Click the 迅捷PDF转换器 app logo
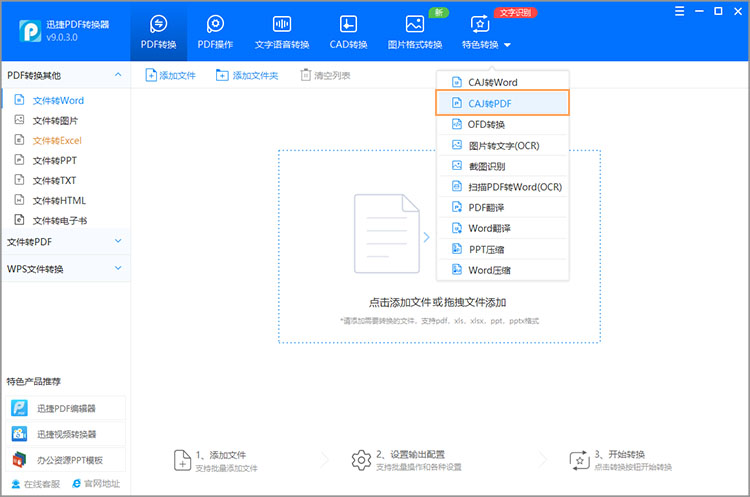The height and width of the screenshot is (497, 750). click(30, 31)
